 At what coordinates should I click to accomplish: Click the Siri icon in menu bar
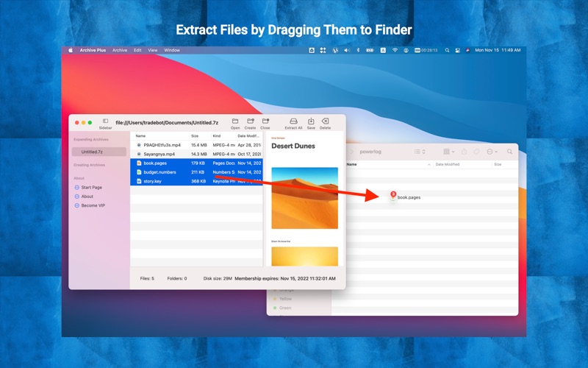[x=467, y=50]
